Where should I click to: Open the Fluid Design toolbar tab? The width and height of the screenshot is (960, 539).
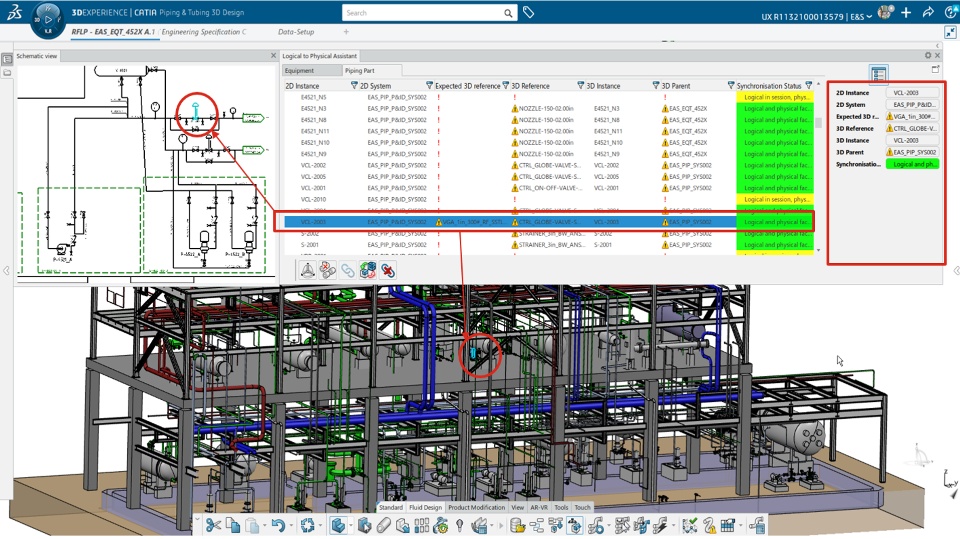point(424,507)
